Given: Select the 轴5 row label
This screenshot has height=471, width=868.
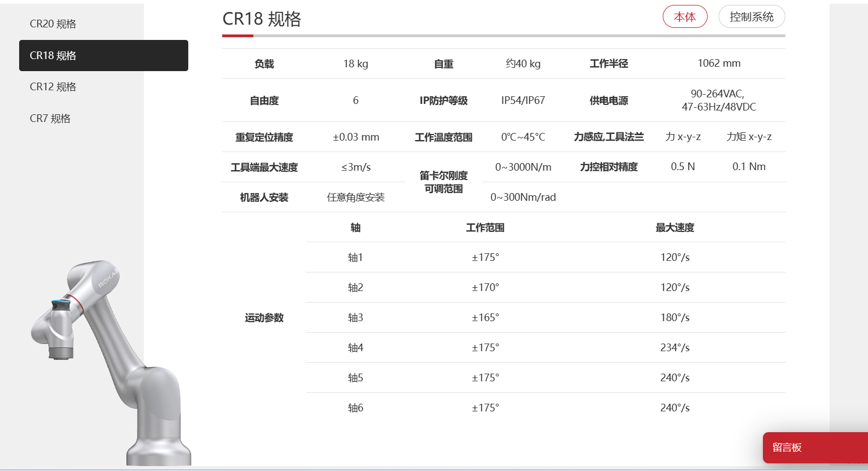Looking at the screenshot, I should tap(356, 378).
